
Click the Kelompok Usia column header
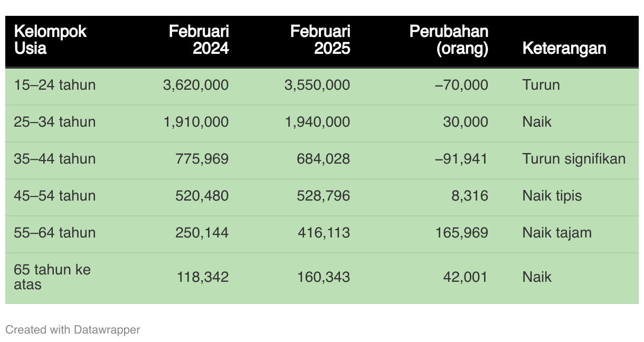tap(50, 40)
